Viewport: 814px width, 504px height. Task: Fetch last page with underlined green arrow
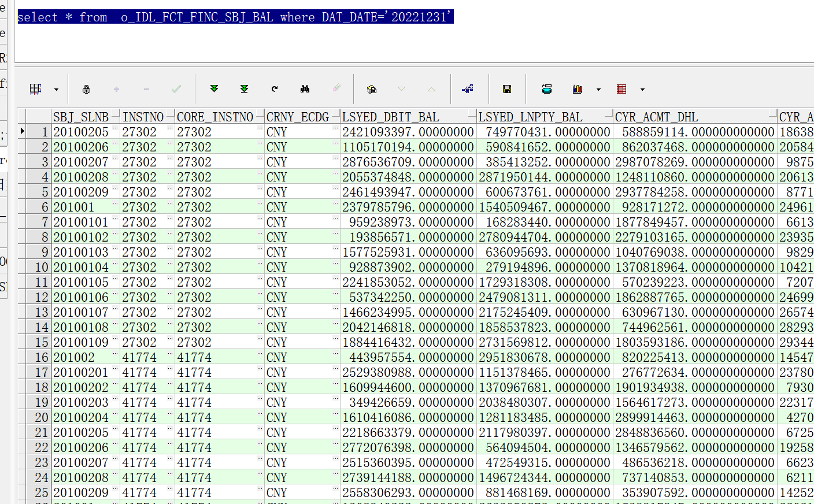pyautogui.click(x=244, y=88)
